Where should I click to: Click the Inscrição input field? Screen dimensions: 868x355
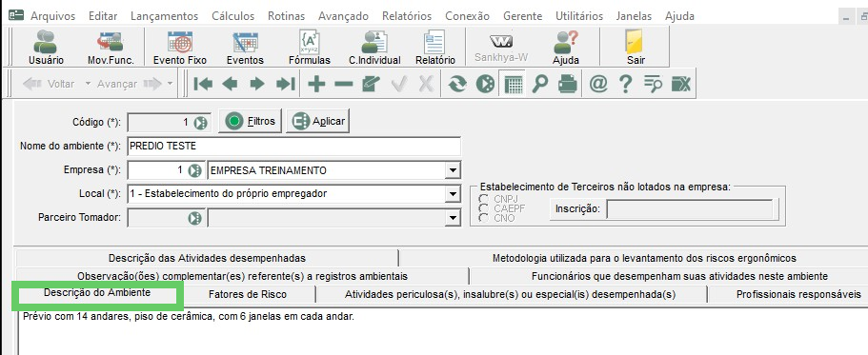pos(690,209)
